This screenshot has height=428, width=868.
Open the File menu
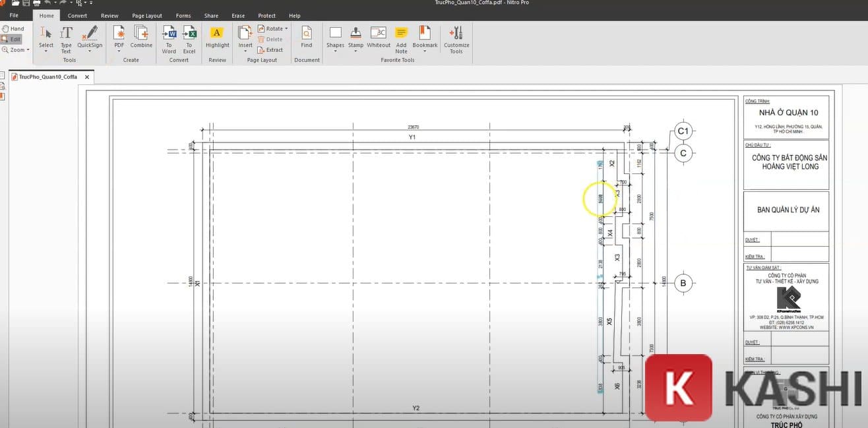click(x=14, y=16)
